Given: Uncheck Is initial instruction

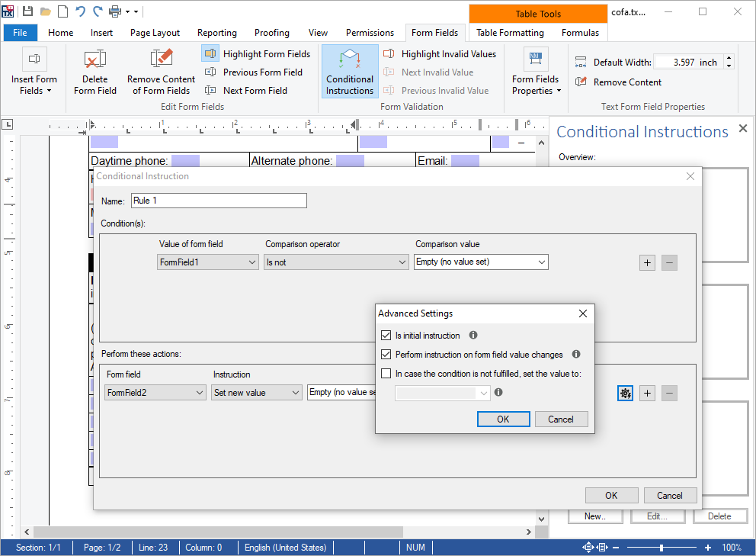Looking at the screenshot, I should point(386,335).
